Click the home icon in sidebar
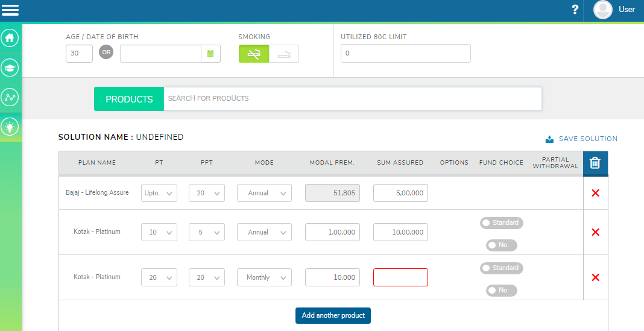Screen dimensions: 644x331 pos(10,38)
